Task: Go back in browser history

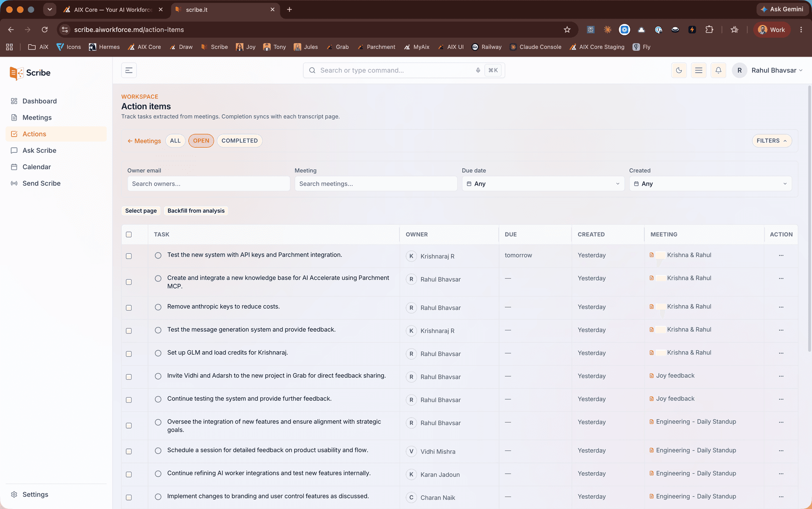Action: [x=11, y=30]
